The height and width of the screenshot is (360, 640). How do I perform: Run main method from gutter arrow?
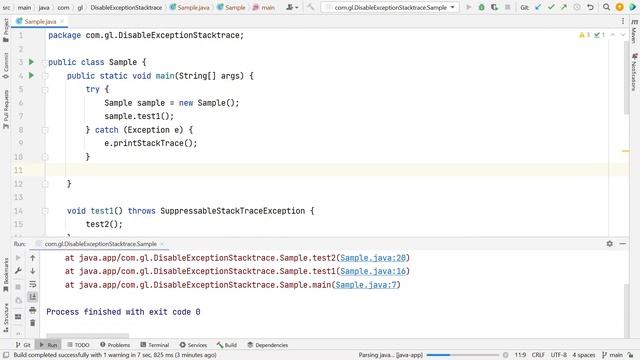[31, 76]
